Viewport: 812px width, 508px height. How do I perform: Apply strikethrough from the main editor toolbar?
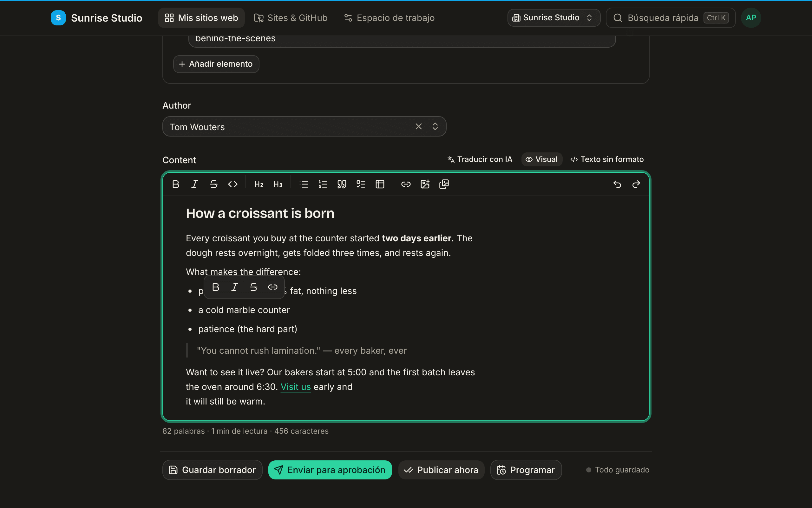click(214, 184)
